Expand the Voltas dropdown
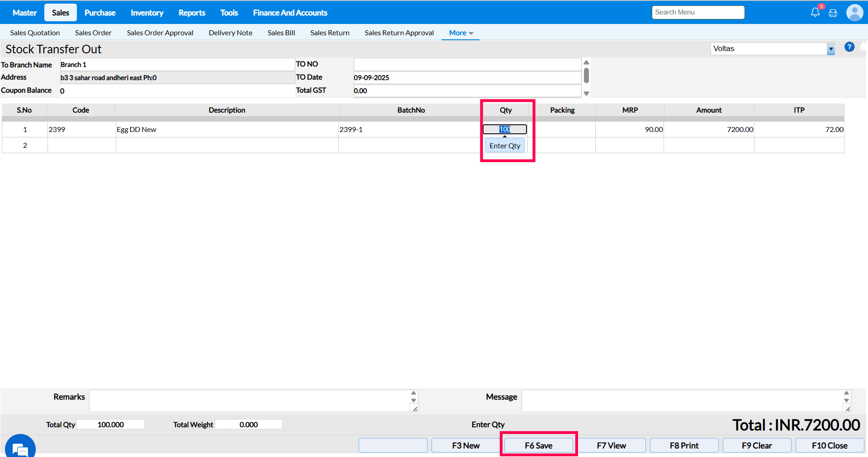Image resolution: width=868 pixels, height=457 pixels. point(830,49)
